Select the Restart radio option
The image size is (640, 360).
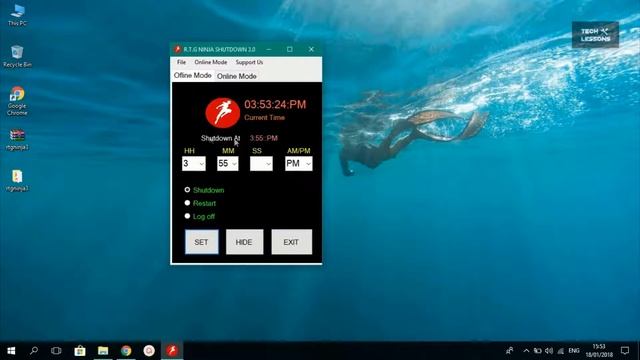[x=187, y=203]
